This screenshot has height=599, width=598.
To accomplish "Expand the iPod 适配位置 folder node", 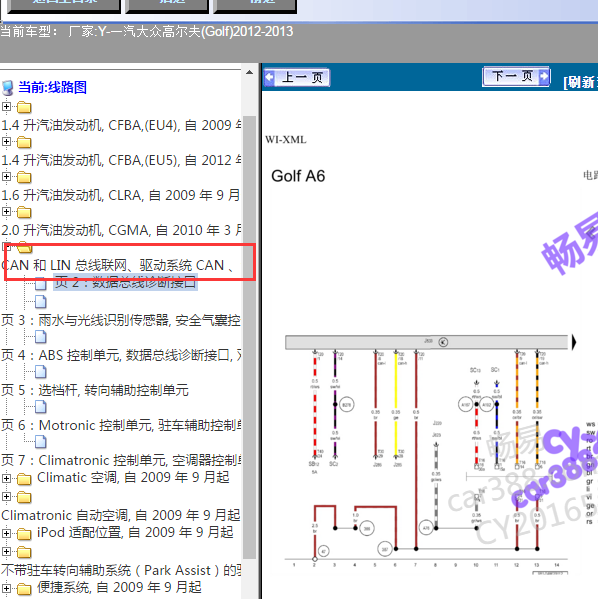I will click(x=6, y=533).
